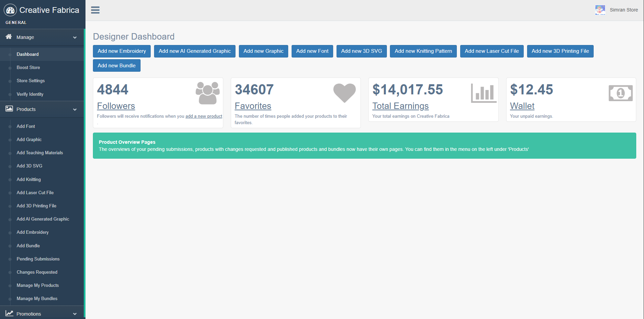Collapse the Products section chevron
This screenshot has height=319, width=644.
[x=75, y=110]
